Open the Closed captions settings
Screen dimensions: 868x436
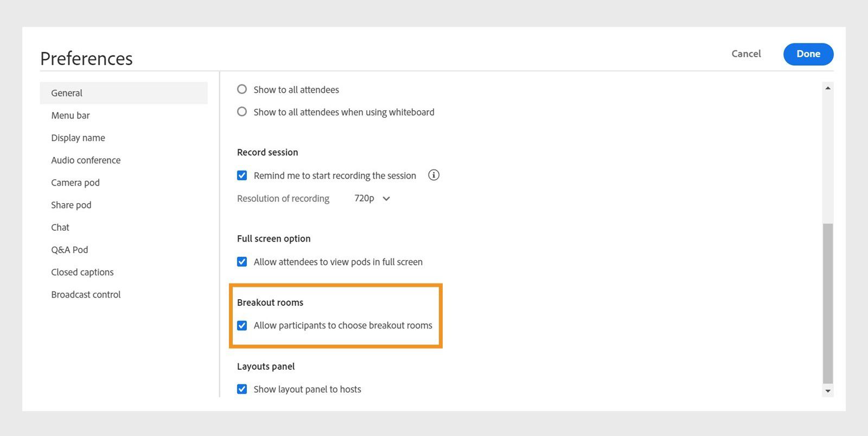(82, 272)
